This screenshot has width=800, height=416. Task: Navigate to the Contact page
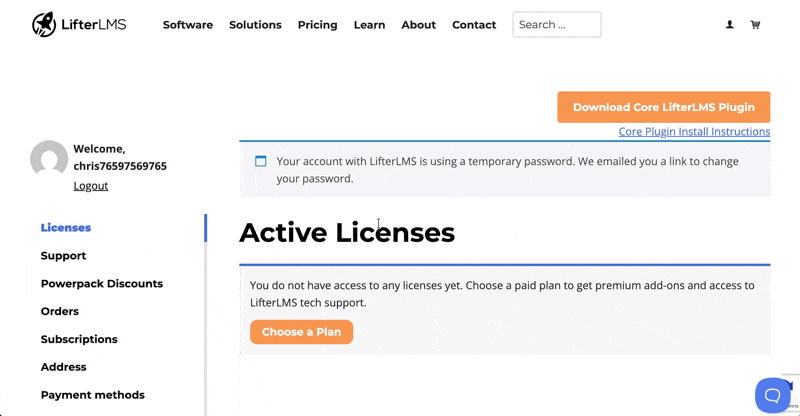click(x=474, y=25)
